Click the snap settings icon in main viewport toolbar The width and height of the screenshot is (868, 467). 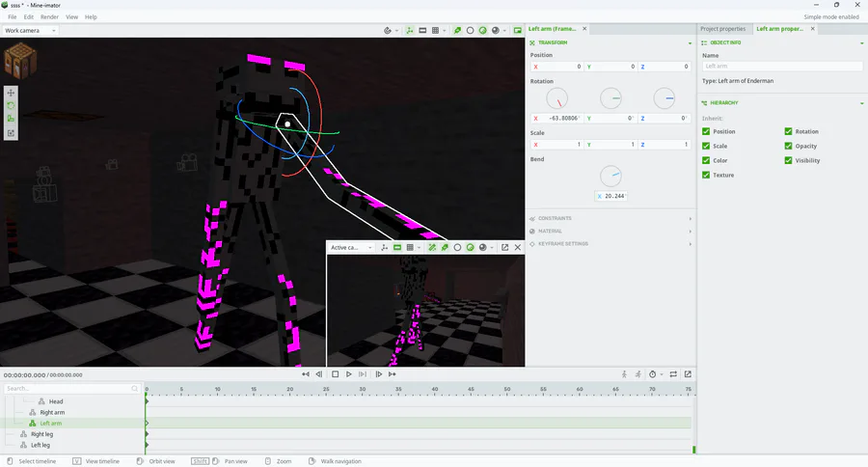pyautogui.click(x=388, y=31)
